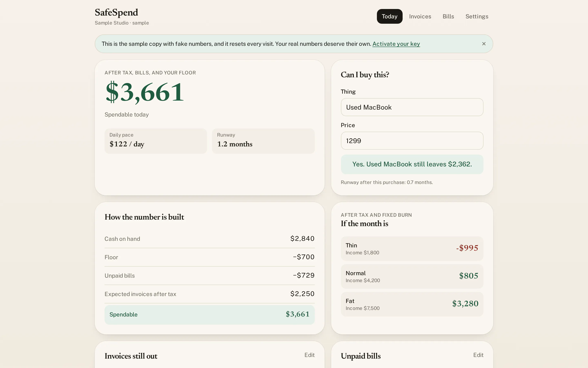The width and height of the screenshot is (588, 368).
Task: Focus the Thing input field
Action: [412, 107]
